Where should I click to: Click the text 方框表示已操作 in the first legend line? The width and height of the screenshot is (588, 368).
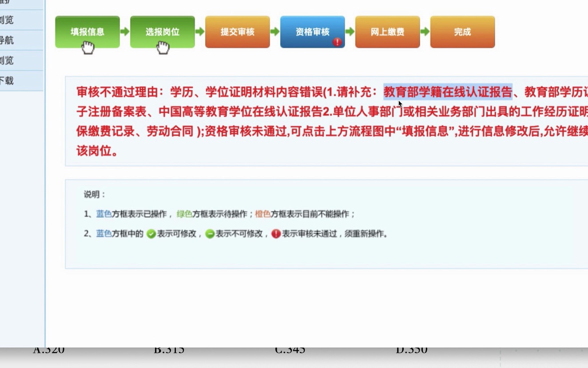[139, 214]
